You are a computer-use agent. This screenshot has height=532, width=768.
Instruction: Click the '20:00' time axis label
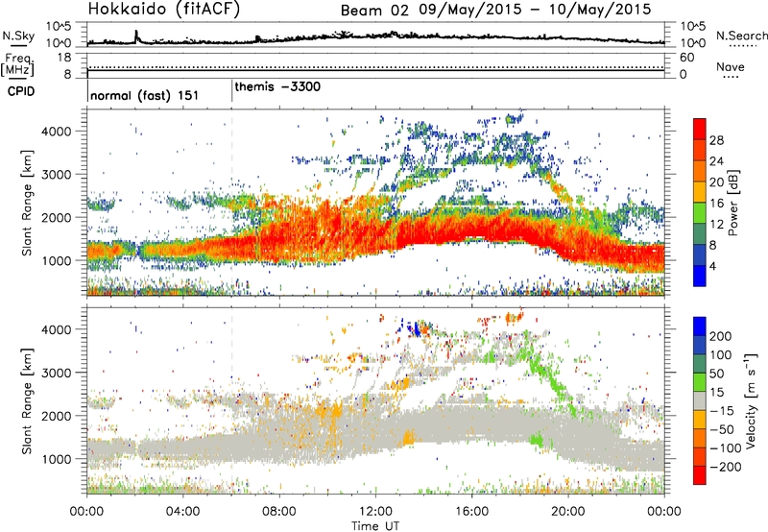(567, 512)
